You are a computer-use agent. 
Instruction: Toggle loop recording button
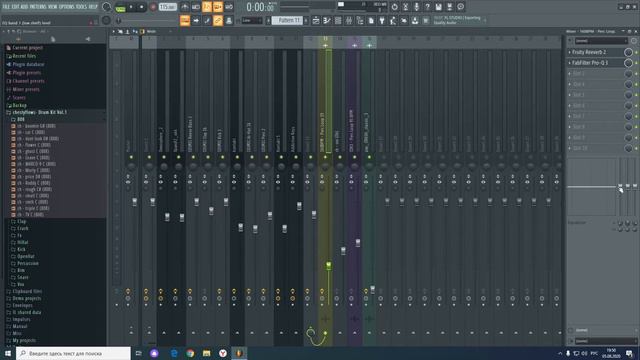tap(229, 7)
